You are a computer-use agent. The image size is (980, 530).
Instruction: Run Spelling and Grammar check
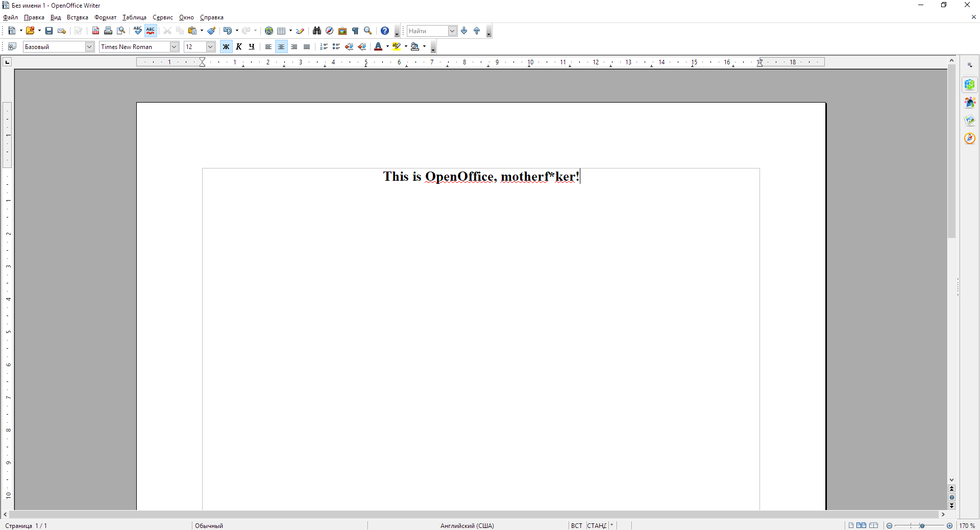(x=138, y=31)
